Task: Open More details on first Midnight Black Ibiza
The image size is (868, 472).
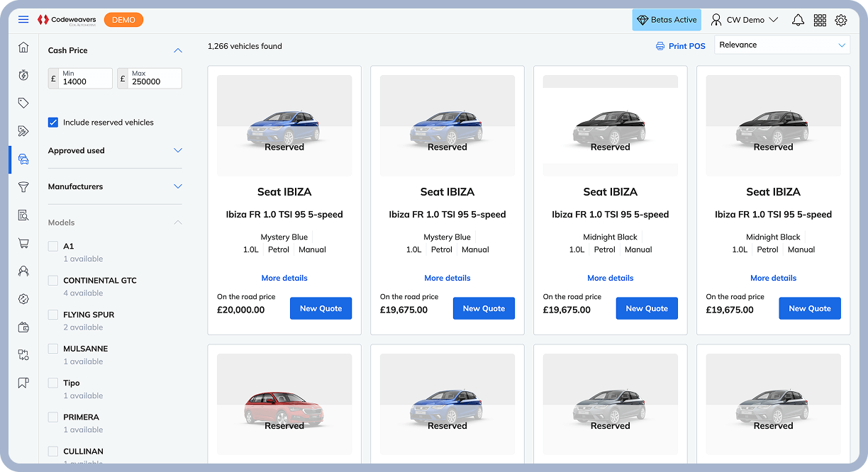Action: [611, 278]
